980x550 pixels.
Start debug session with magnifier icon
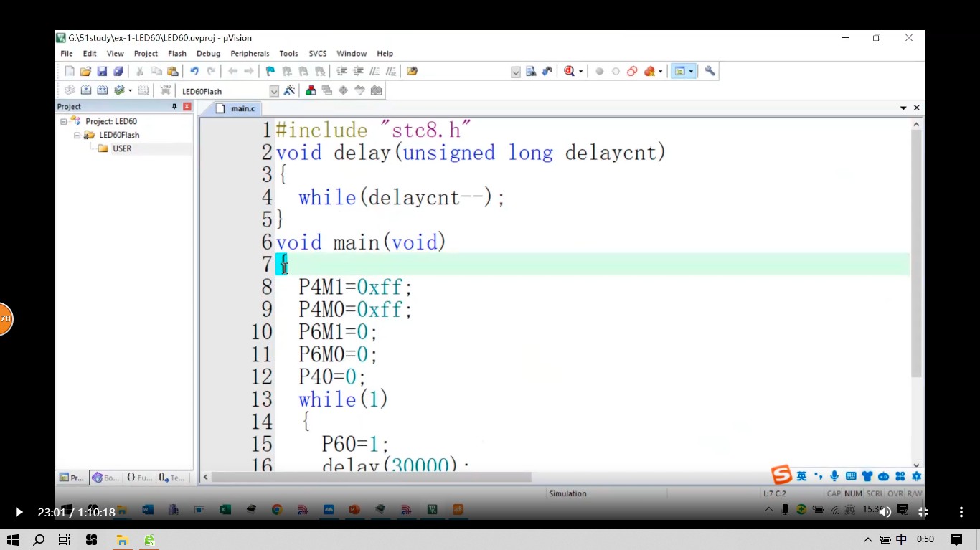coord(570,71)
